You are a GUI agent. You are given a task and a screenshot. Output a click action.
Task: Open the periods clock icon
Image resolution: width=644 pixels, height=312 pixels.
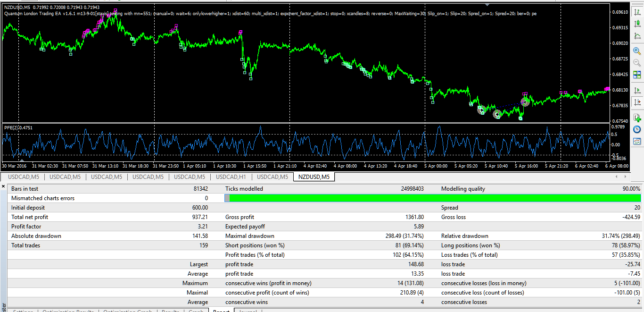point(637,129)
